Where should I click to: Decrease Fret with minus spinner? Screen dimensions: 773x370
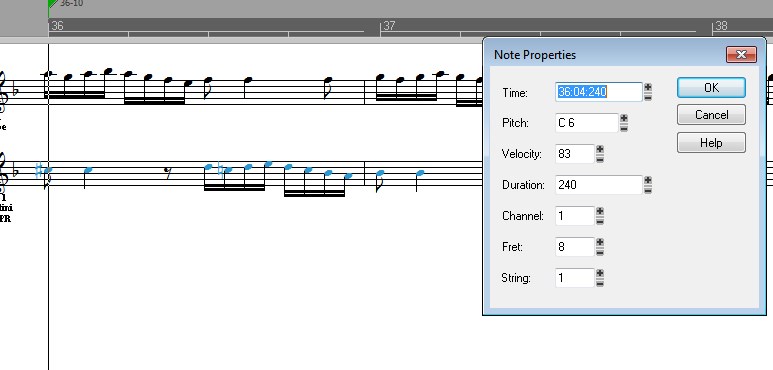pyautogui.click(x=600, y=252)
